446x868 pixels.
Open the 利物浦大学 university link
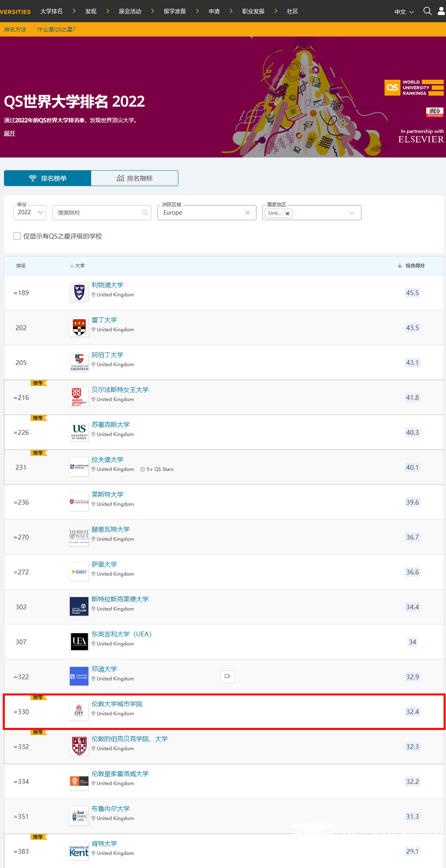point(108,285)
